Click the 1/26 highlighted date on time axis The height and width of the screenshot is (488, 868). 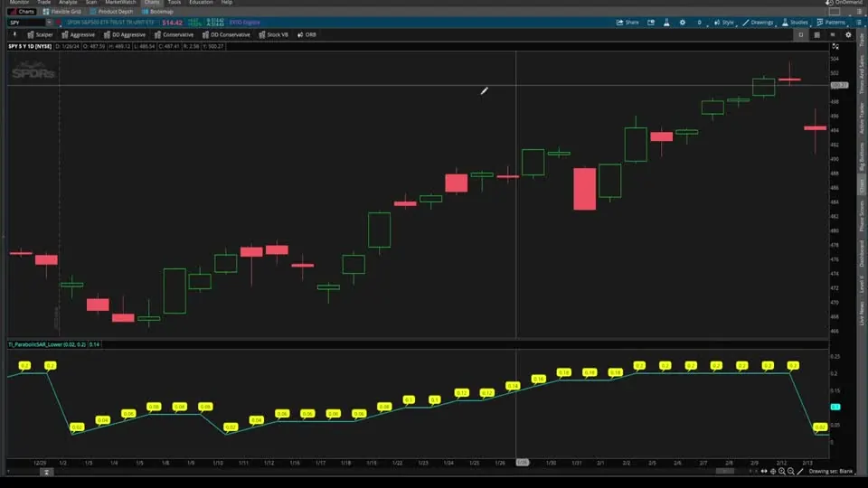(x=522, y=463)
